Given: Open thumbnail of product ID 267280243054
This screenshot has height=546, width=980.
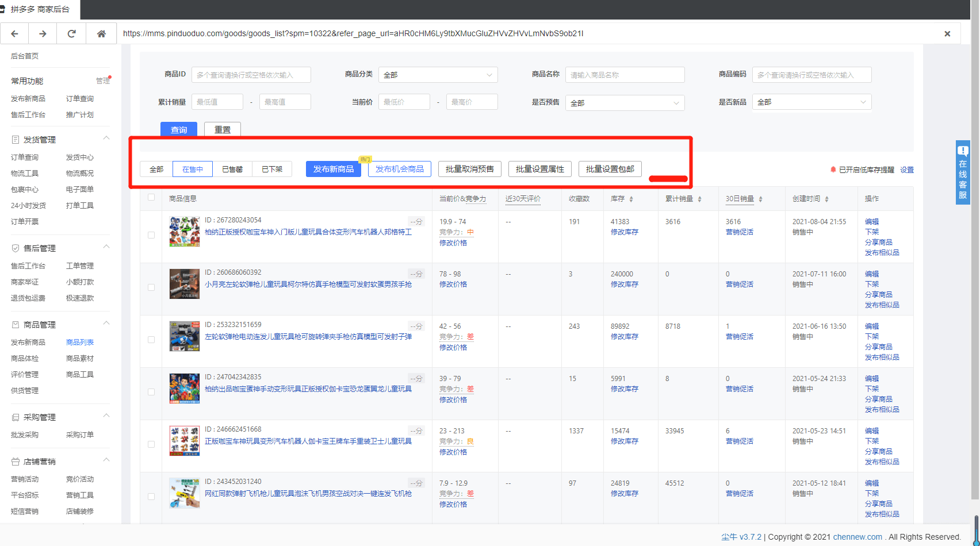Looking at the screenshot, I should click(185, 231).
